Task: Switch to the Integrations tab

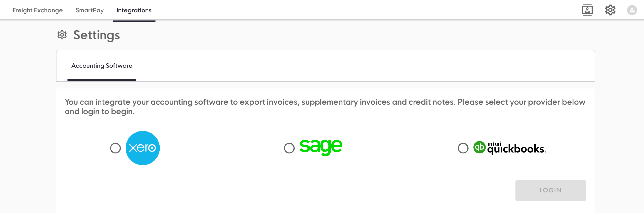Action: 134,10
